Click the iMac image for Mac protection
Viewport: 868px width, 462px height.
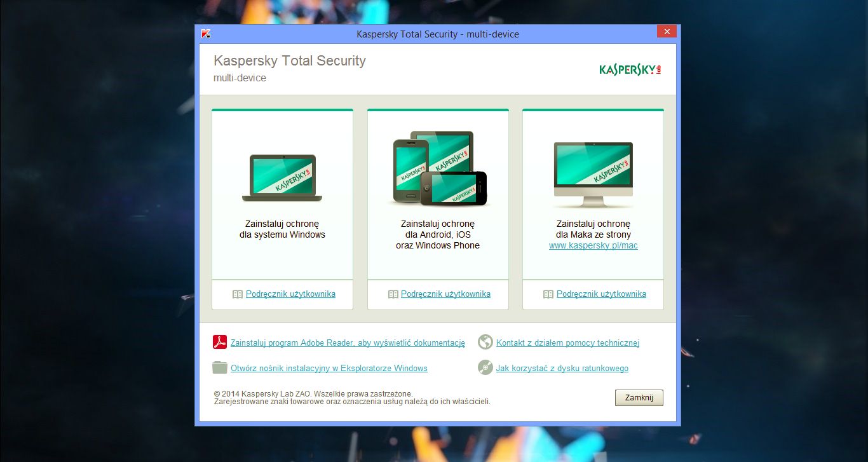pos(593,175)
